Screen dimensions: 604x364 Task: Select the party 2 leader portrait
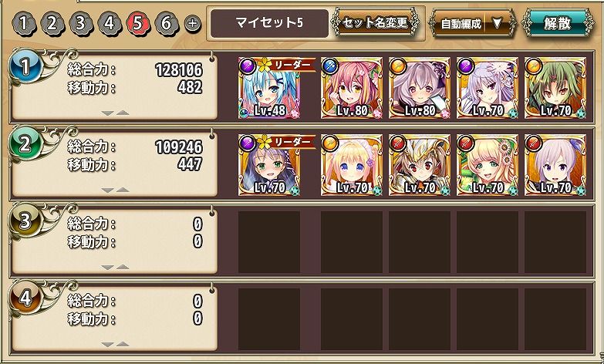(269, 165)
